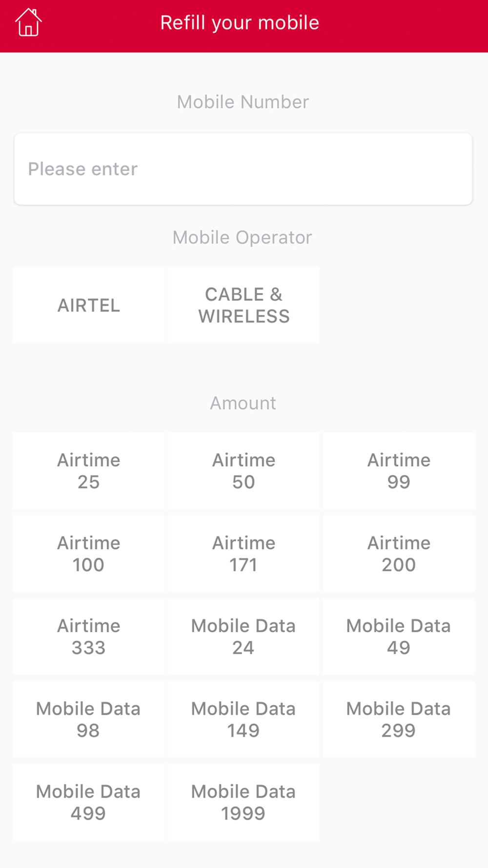Select Mobile Data 49 package
This screenshot has height=868, width=488.
coord(399,637)
